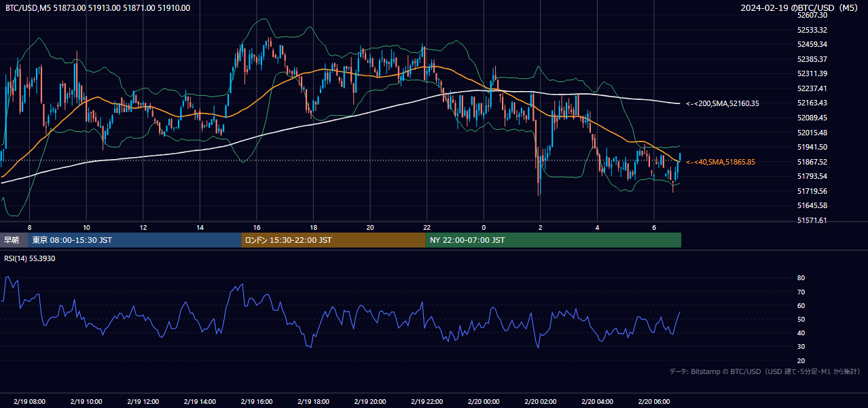Click RSI axis level 80
Image resolution: width=868 pixels, height=408 pixels.
(801, 278)
